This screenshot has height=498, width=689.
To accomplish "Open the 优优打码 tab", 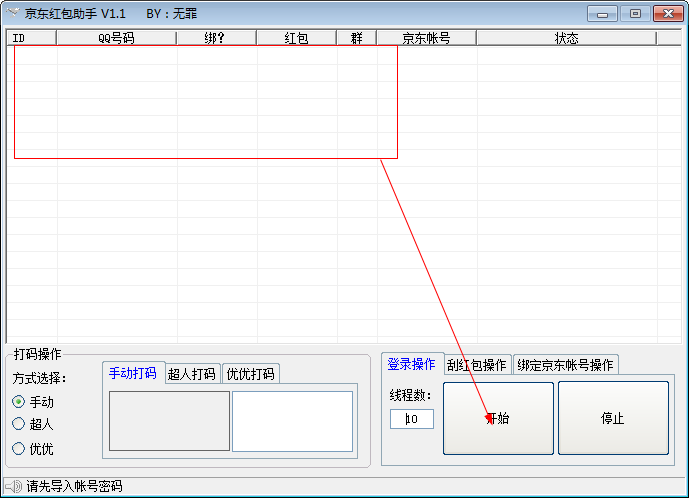I will pos(250,374).
